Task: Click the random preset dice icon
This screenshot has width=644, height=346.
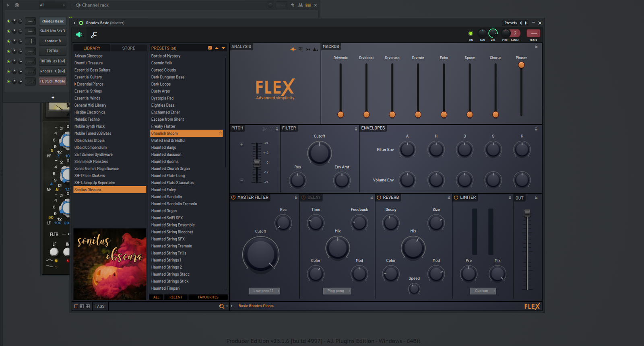Action: tap(210, 48)
